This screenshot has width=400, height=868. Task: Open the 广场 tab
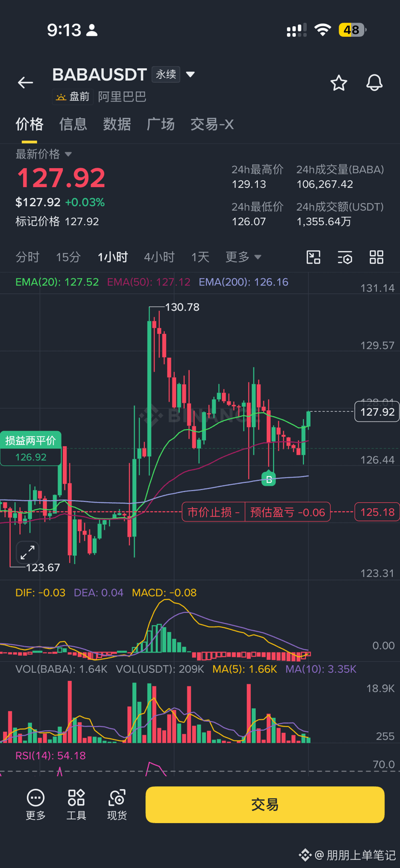[161, 124]
